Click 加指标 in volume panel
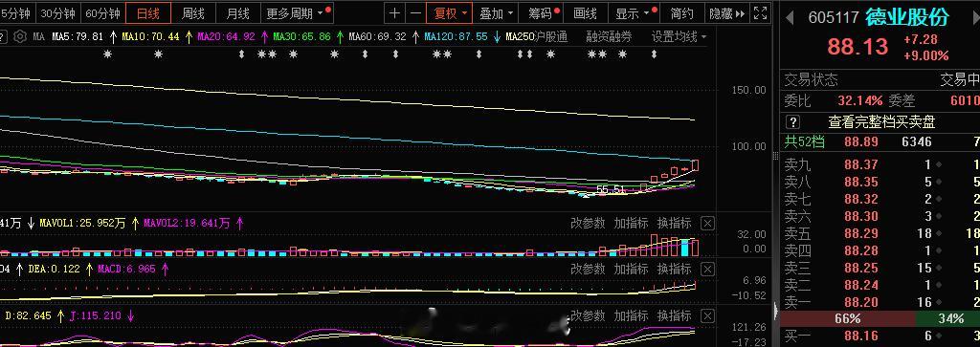The height and width of the screenshot is (347, 980). click(x=632, y=223)
